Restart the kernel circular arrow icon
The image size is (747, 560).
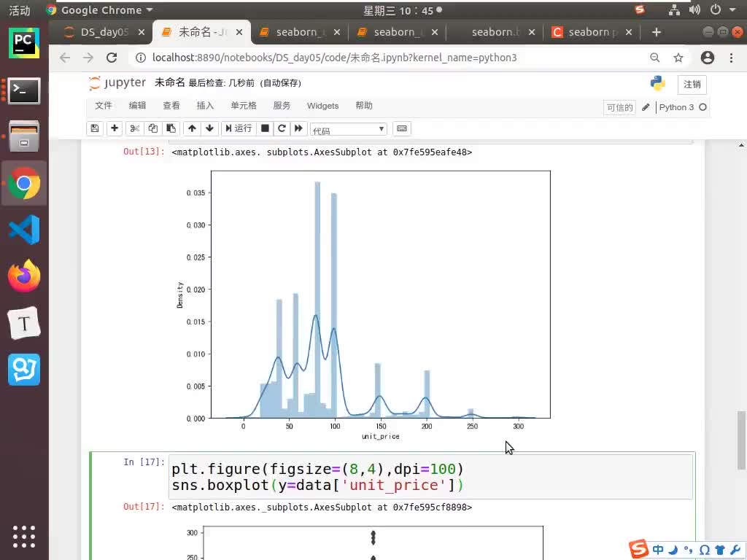point(282,128)
